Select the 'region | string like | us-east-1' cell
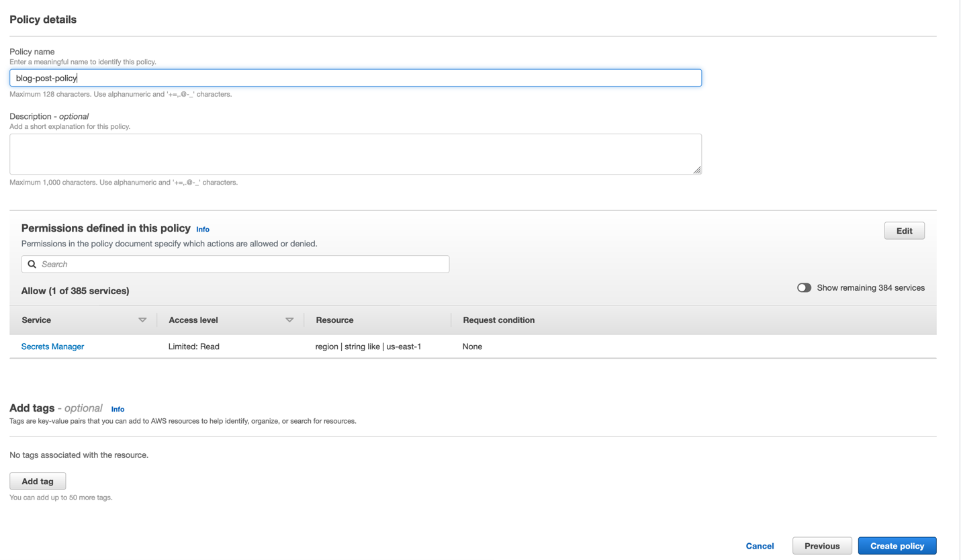 click(x=368, y=346)
